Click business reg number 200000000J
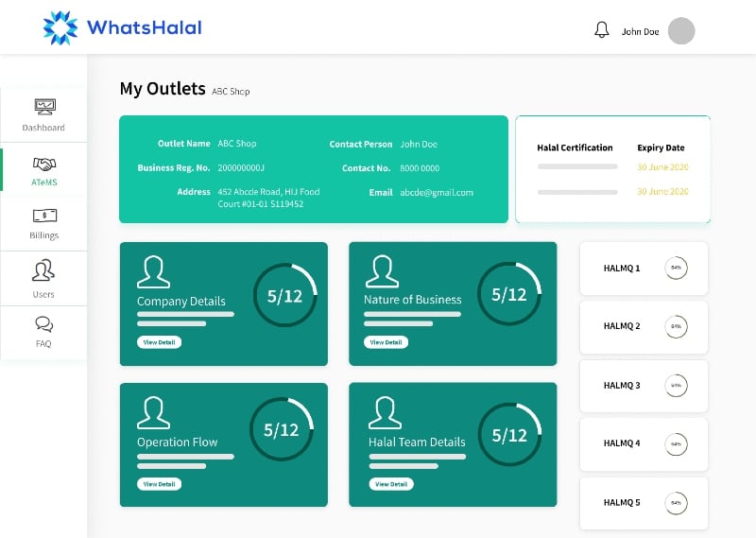 pos(241,168)
